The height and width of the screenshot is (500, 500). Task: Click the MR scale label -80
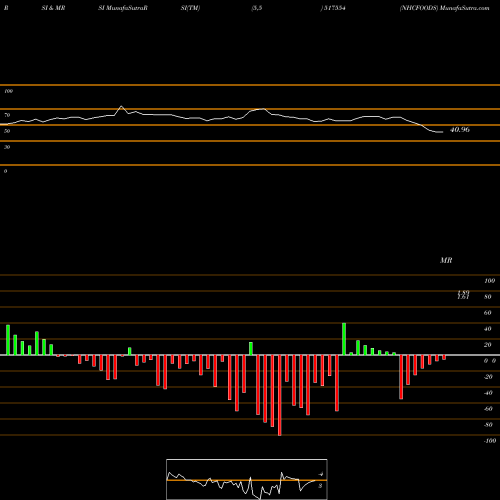tap(488, 425)
